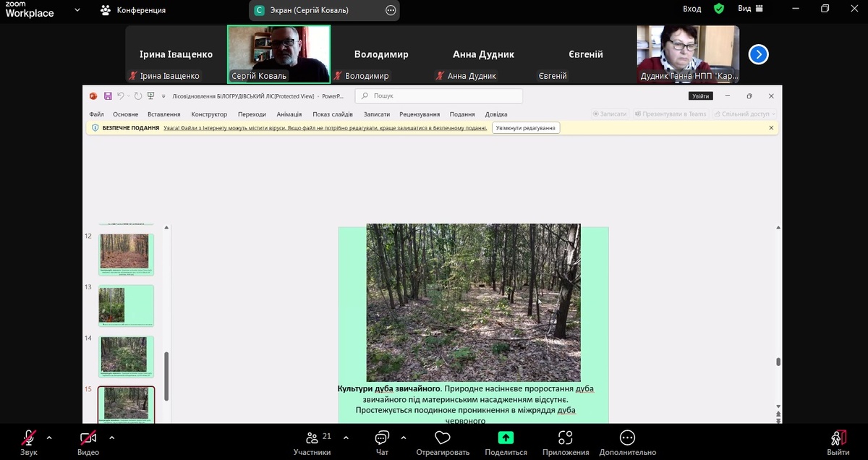Viewport: 868px width, 460px height.
Task: Open the Chat panel
Action: pyautogui.click(x=382, y=438)
